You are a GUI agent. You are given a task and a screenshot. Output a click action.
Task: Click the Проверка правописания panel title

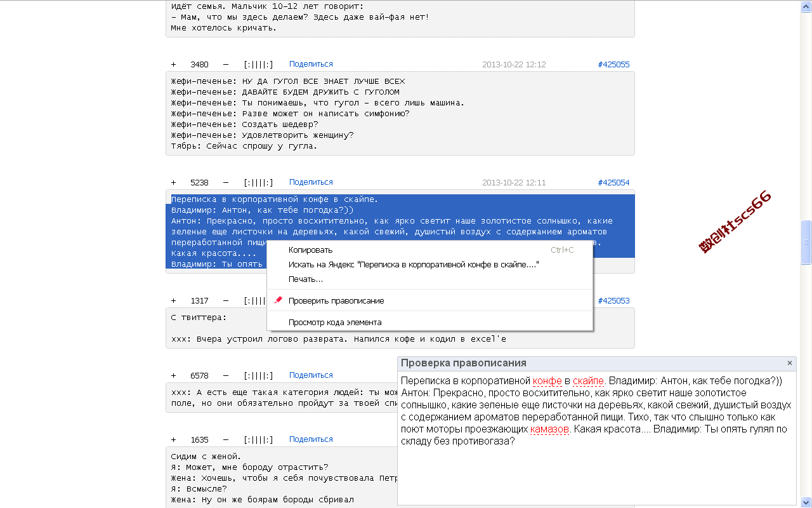[464, 363]
